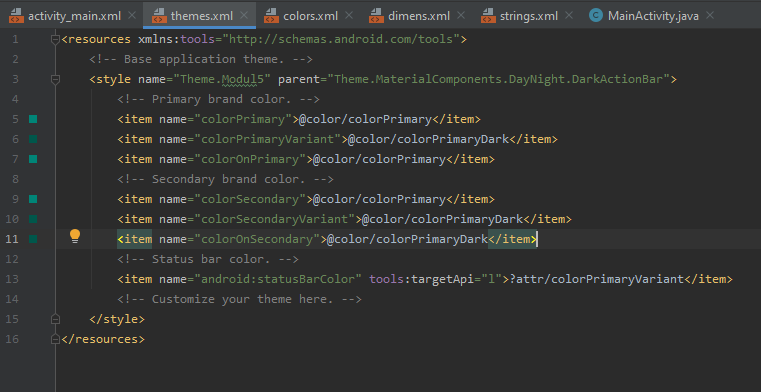Screen dimensions: 761x392
Task: Click the colors.xml file type icon
Action: click(x=271, y=16)
